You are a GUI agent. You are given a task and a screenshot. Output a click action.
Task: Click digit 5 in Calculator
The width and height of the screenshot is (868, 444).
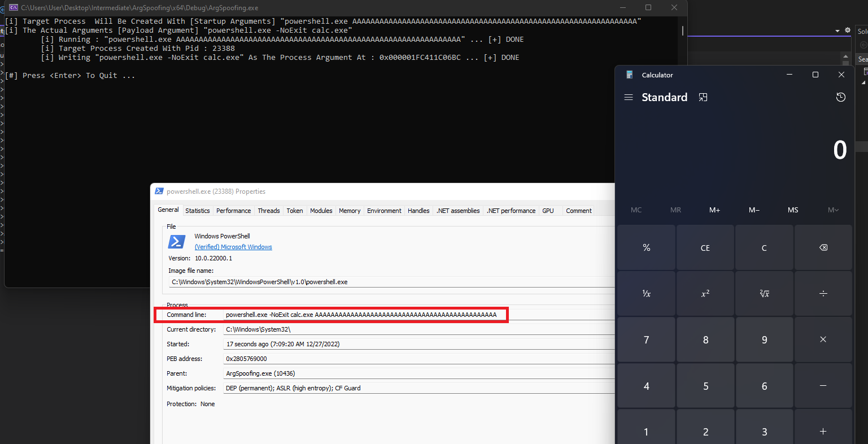(x=705, y=386)
